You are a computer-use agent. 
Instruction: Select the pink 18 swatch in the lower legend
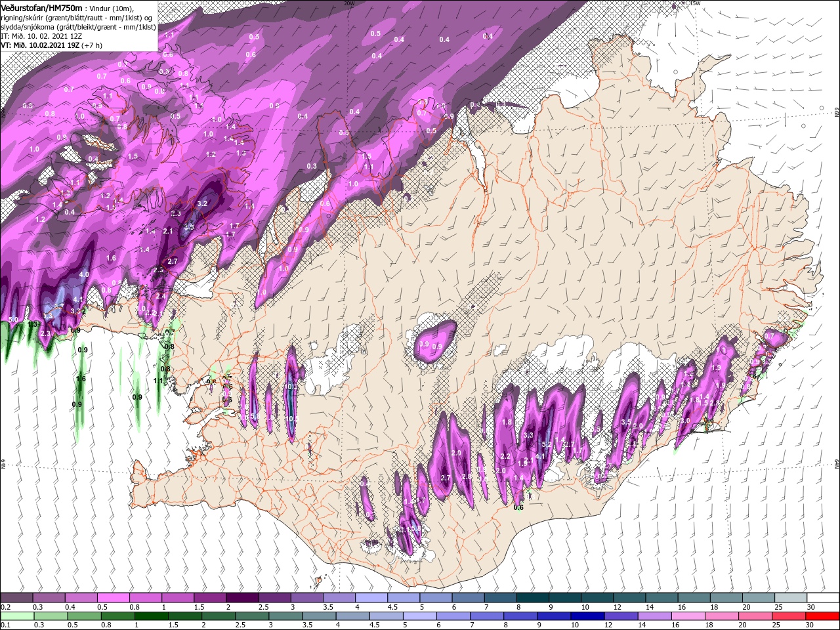coord(722,616)
